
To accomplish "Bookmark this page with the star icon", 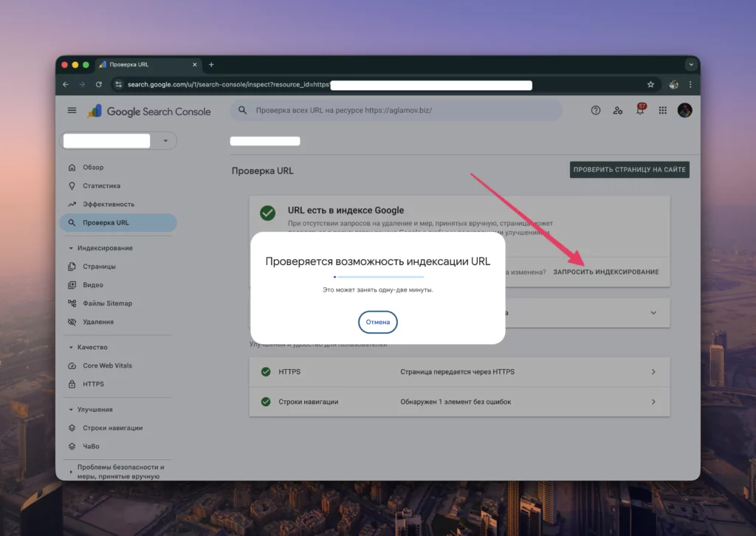I will coord(650,84).
